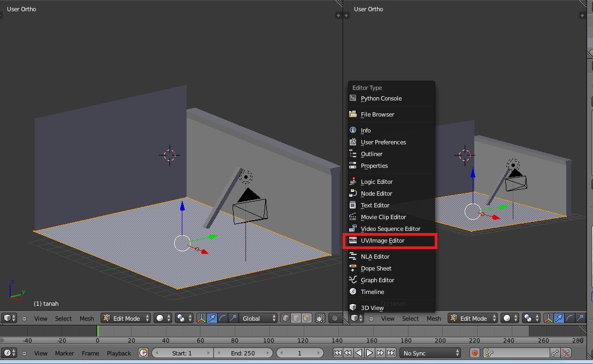
Task: Select Dope Sheet from Editor Type list
Action: (391, 268)
